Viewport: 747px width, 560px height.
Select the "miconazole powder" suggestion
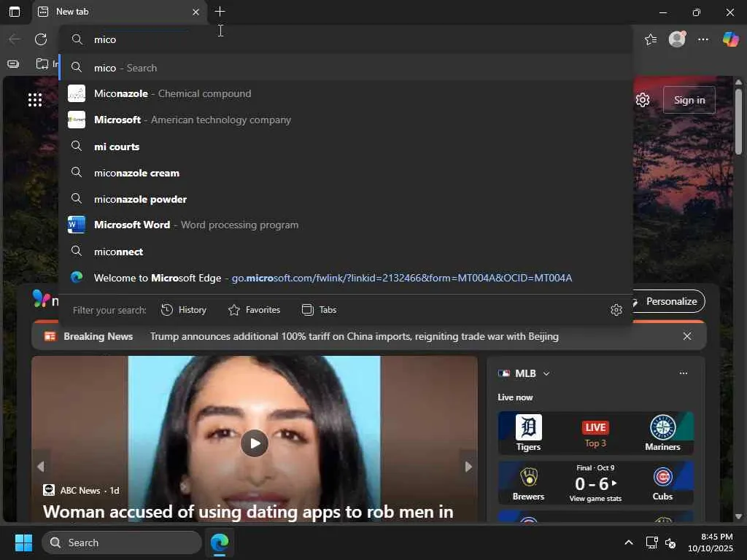coord(346,199)
